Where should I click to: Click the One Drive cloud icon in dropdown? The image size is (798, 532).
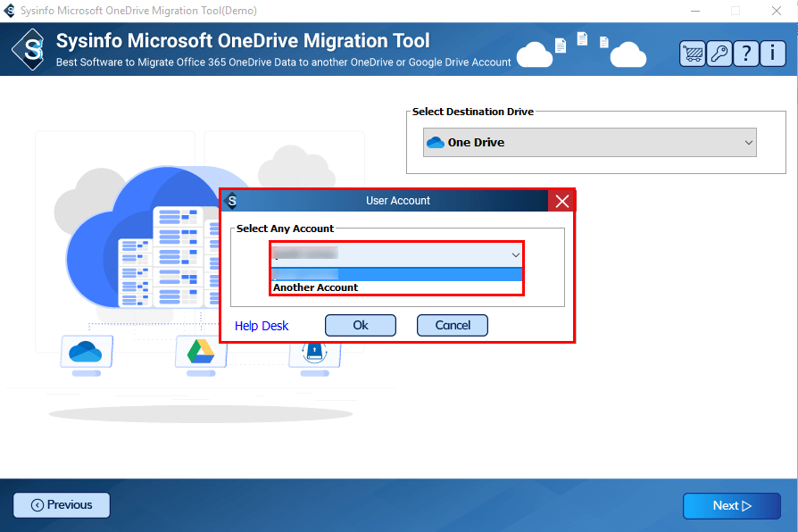435,143
